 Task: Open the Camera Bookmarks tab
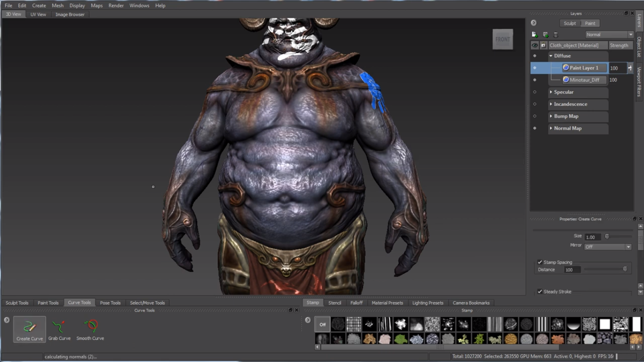pyautogui.click(x=471, y=303)
